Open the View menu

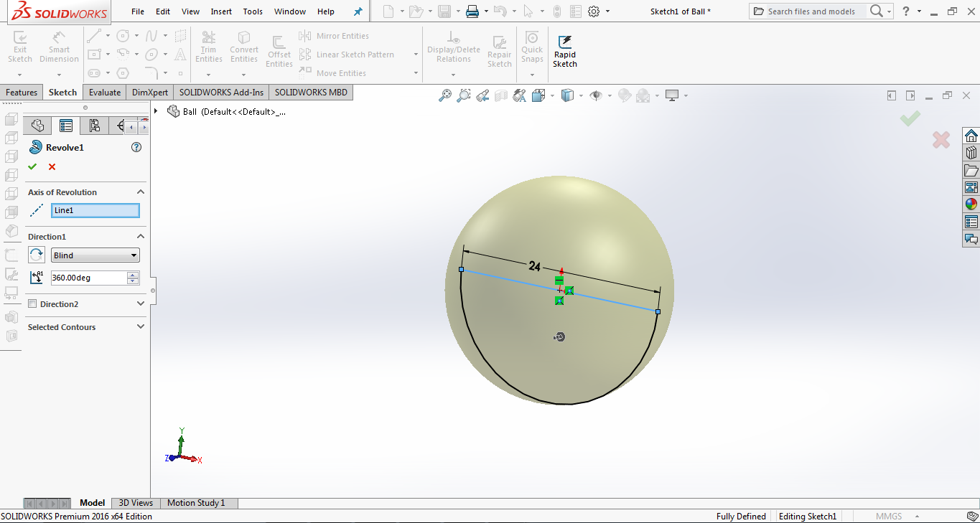point(191,11)
